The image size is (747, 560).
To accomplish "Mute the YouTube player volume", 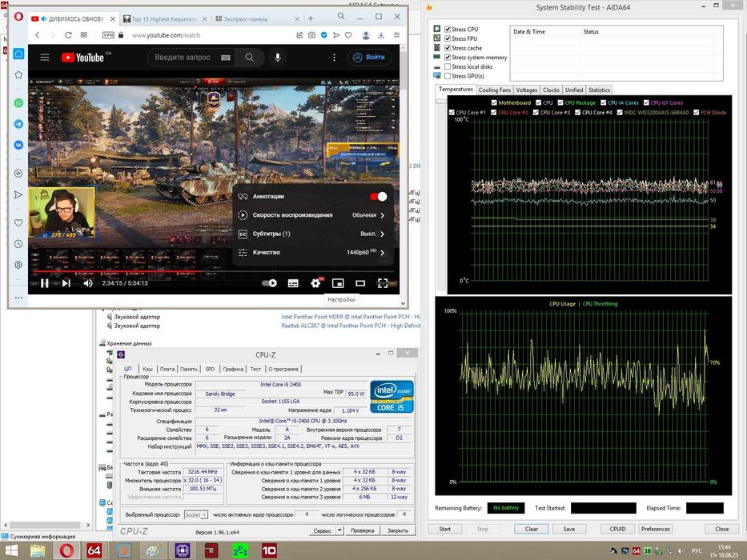I will click(88, 283).
